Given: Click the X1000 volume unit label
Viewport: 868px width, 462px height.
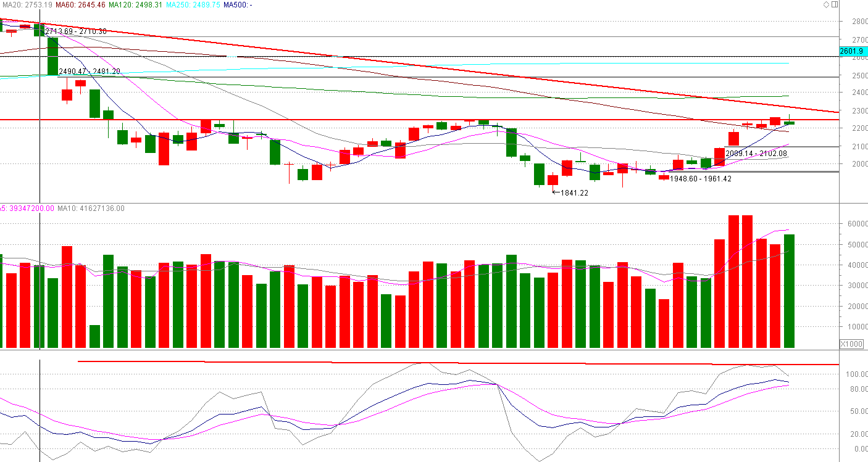Looking at the screenshot, I should point(852,344).
